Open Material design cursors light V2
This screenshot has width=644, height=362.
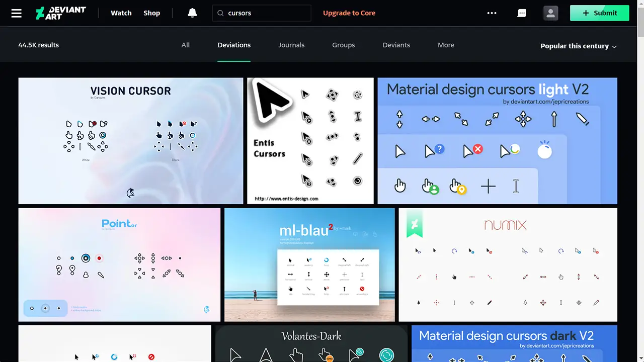click(x=498, y=141)
